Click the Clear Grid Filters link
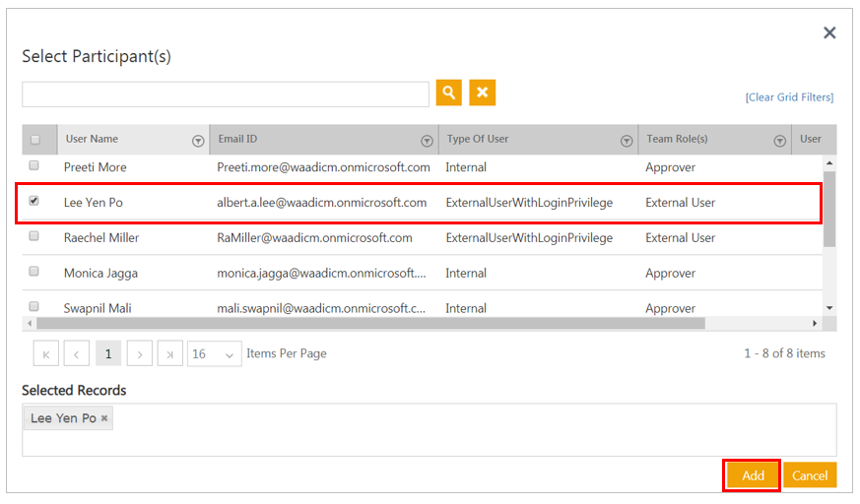Screen dimensions: 860x504 [x=789, y=96]
